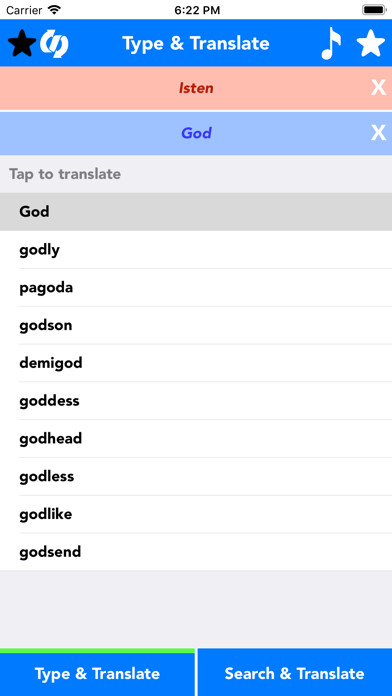
Task: Choose pagoda from the suggestions
Action: [x=196, y=288]
